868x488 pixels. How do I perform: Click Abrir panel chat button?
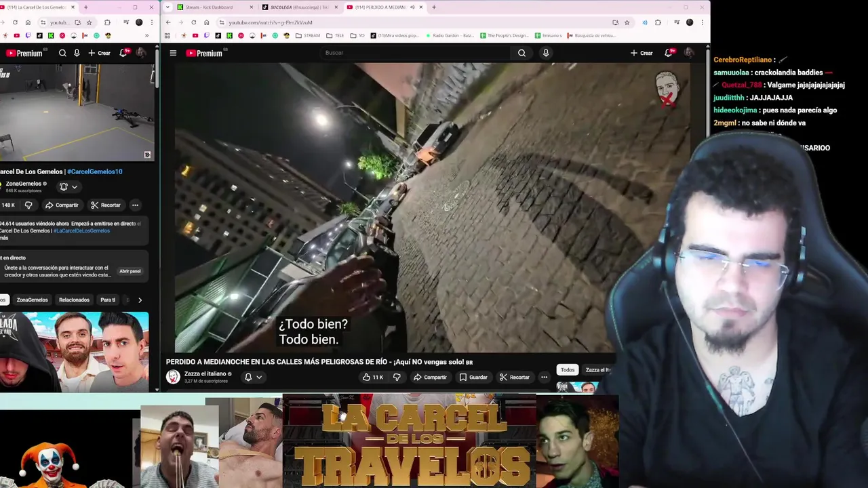click(130, 271)
